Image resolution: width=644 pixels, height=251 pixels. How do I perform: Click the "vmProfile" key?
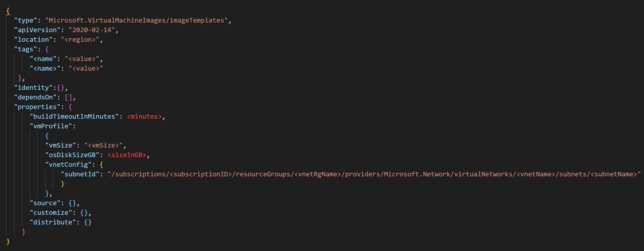point(51,126)
